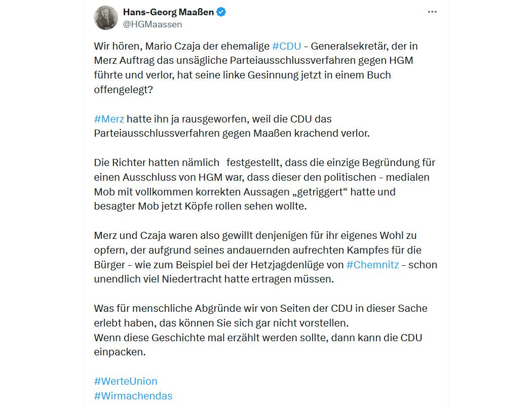Click the paragraph starting "Wir hören, Mario Czaja"
532x407 pixels.
[256, 68]
